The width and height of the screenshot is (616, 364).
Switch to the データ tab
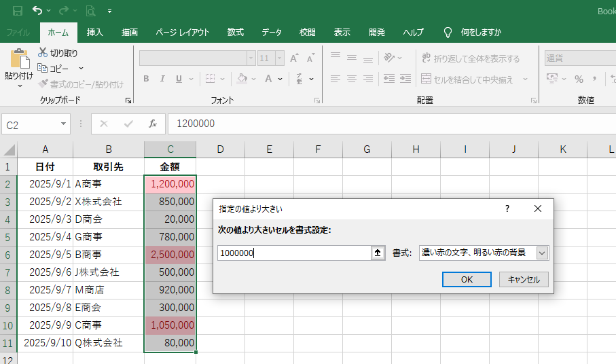point(272,32)
